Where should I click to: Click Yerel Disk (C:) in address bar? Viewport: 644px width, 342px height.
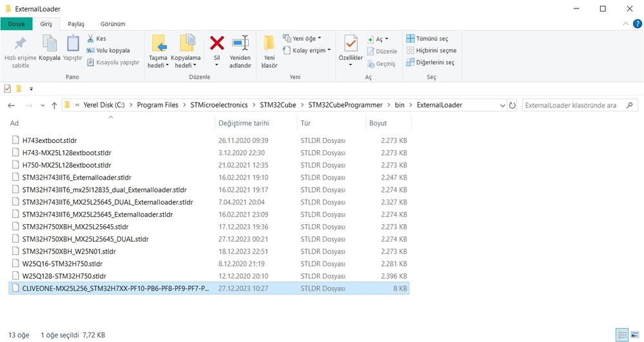pos(104,105)
